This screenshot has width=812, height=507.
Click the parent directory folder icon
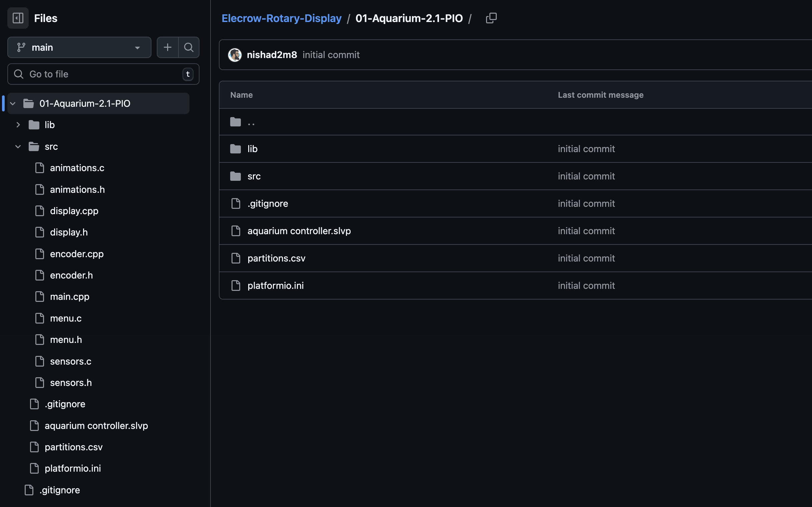(x=236, y=122)
